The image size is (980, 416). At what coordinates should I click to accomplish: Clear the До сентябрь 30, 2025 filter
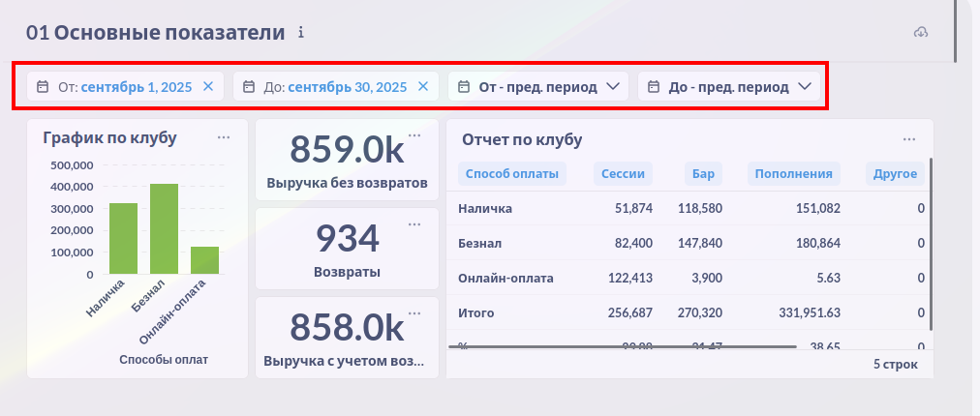click(x=422, y=87)
